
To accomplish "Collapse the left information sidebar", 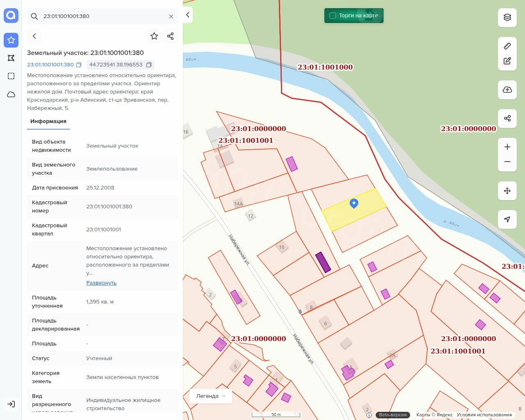I will (x=188, y=15).
